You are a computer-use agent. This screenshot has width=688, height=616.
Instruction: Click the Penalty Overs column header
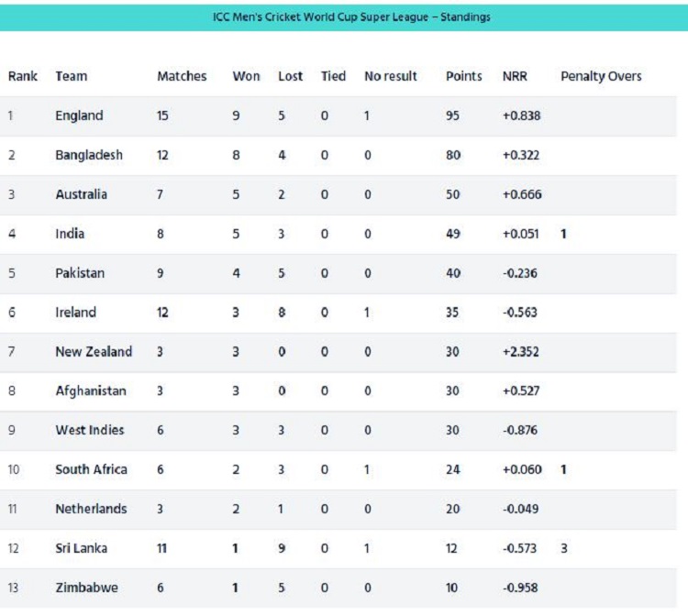pyautogui.click(x=601, y=76)
